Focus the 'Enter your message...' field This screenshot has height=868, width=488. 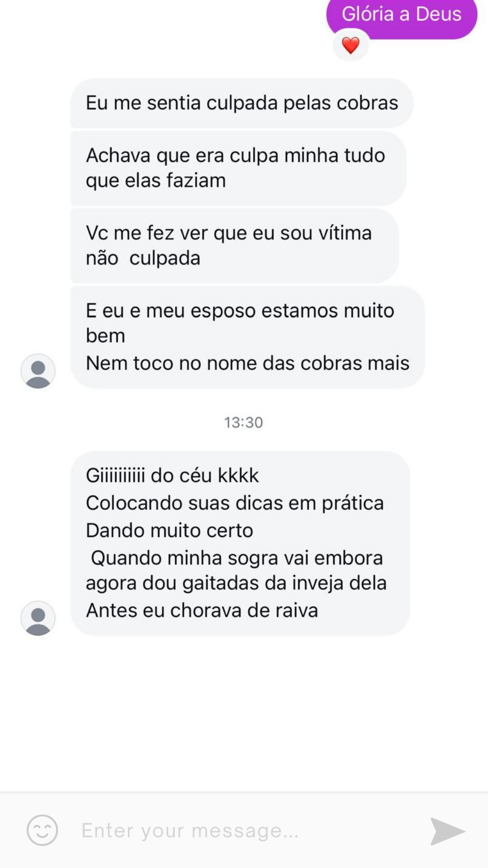click(244, 830)
